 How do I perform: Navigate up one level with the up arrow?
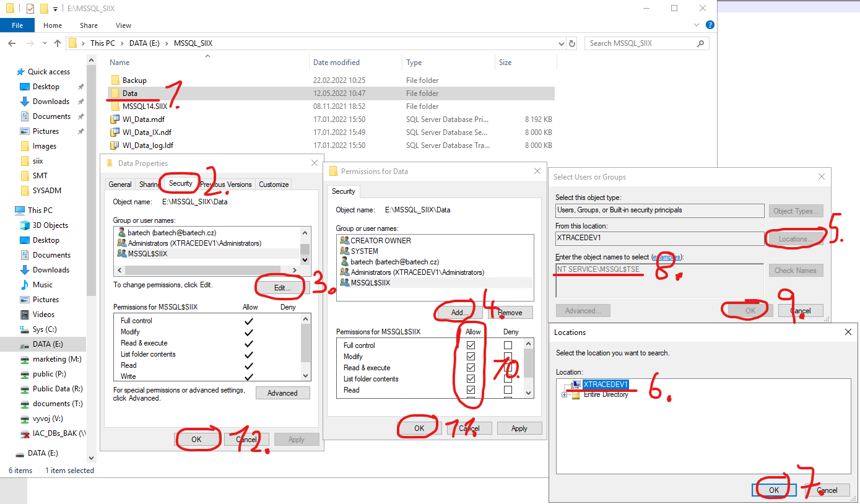coord(57,43)
